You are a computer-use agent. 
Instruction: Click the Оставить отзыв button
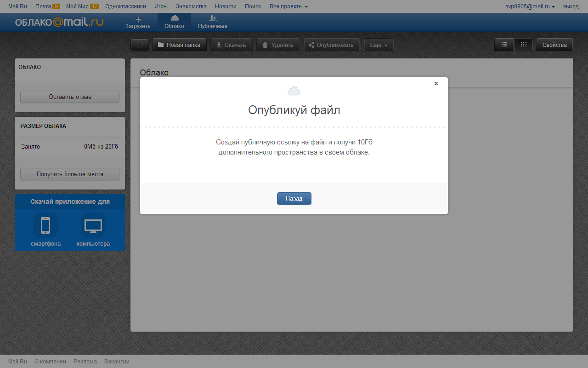pyautogui.click(x=70, y=97)
